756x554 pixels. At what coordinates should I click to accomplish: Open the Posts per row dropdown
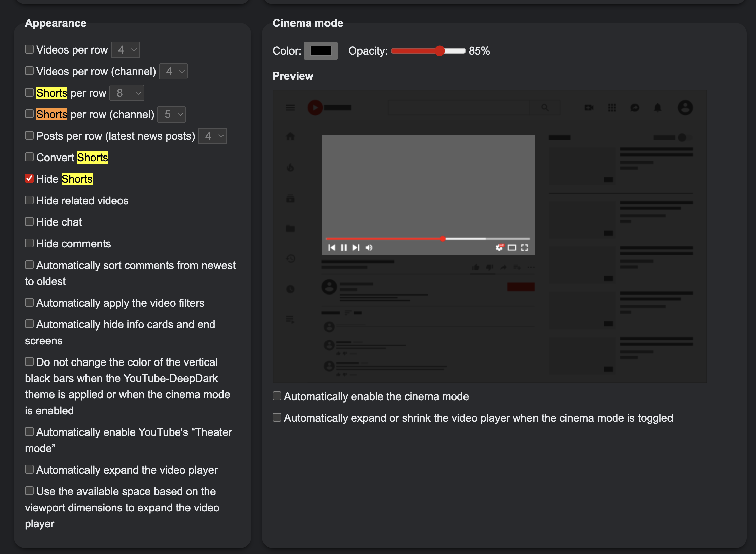(212, 136)
